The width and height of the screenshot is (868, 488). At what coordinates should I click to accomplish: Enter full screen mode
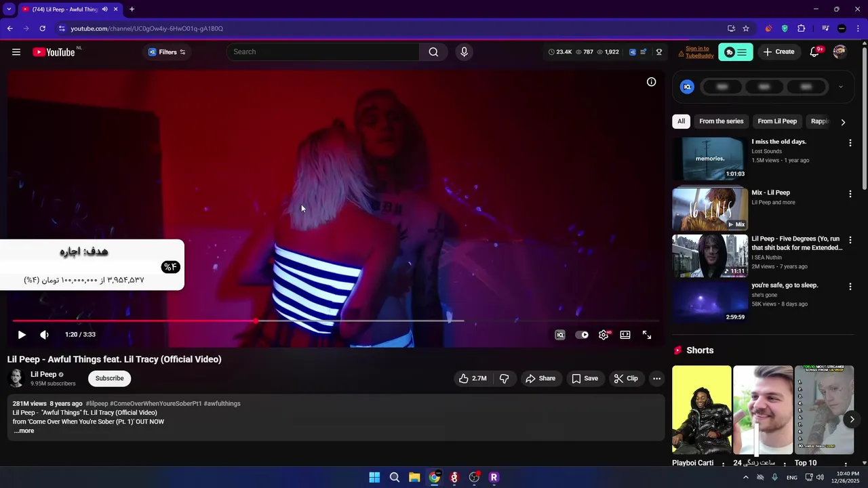click(647, 335)
